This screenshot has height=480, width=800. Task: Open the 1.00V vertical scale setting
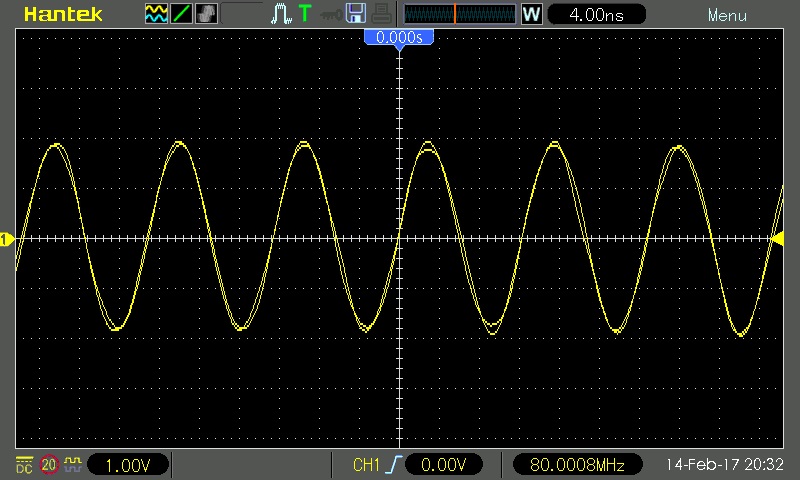pyautogui.click(x=128, y=465)
